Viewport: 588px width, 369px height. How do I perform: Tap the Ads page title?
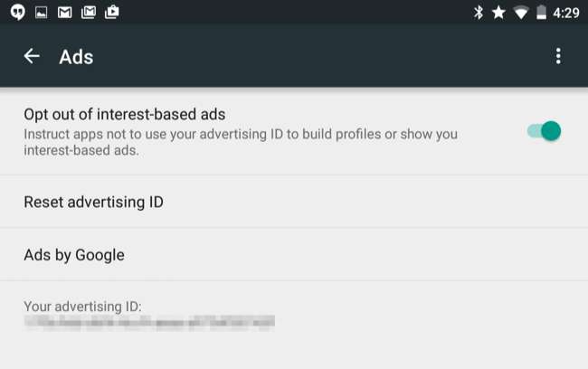tap(76, 57)
